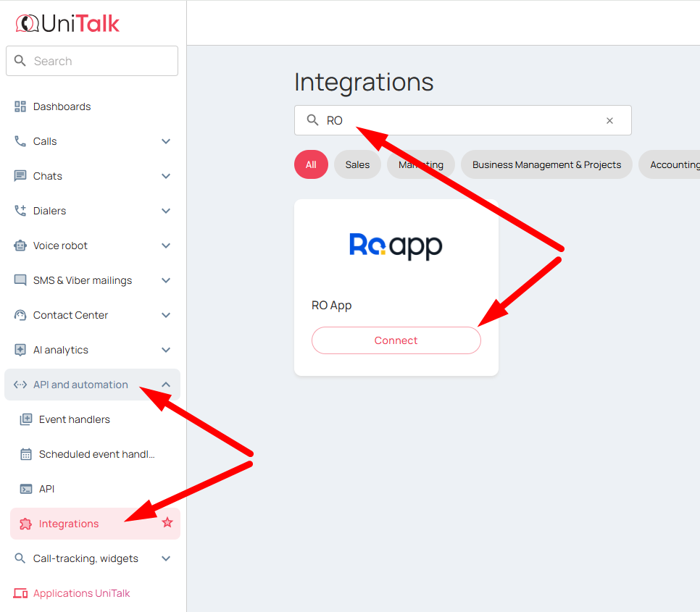Click the Contact Center headset icon

20,315
